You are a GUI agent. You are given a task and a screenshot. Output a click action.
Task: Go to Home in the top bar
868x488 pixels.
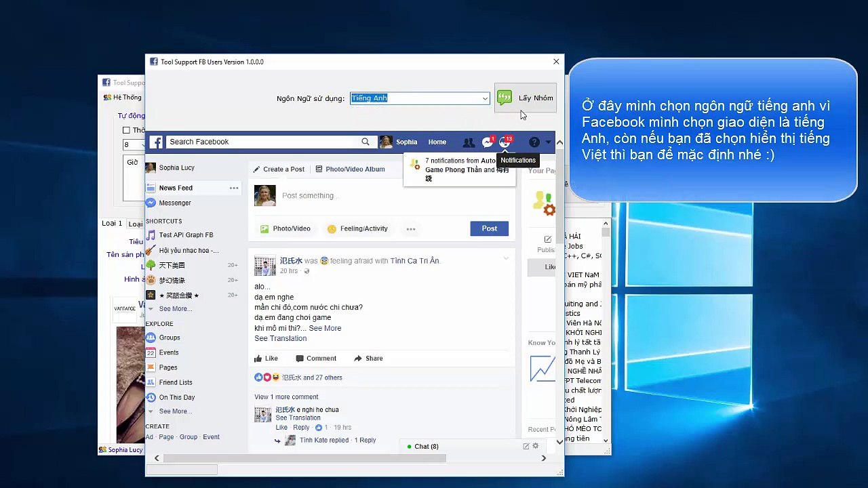tap(437, 142)
